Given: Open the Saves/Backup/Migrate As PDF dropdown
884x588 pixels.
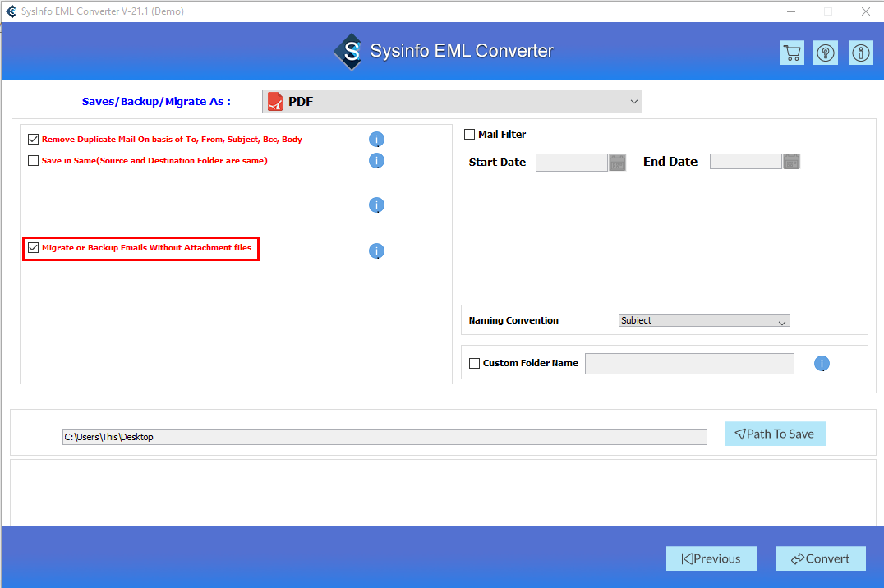Looking at the screenshot, I should 452,102.
